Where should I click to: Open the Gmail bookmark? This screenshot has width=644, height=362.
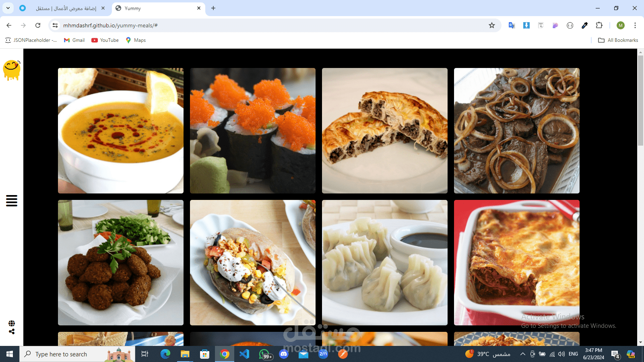click(74, 40)
